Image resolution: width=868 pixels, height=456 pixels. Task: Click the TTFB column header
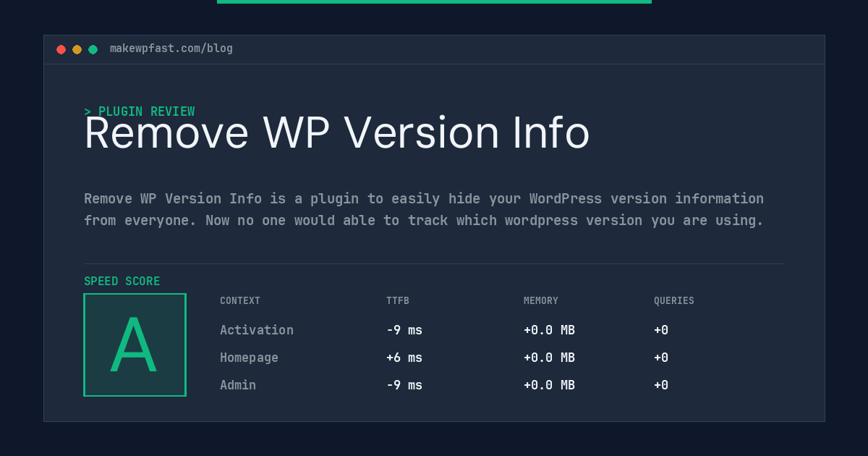[x=398, y=301]
